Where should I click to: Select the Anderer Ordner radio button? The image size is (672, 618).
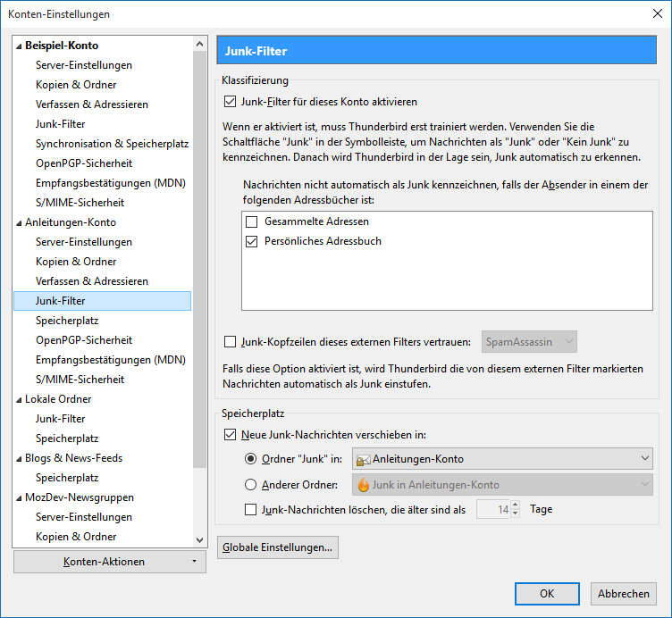tap(250, 485)
